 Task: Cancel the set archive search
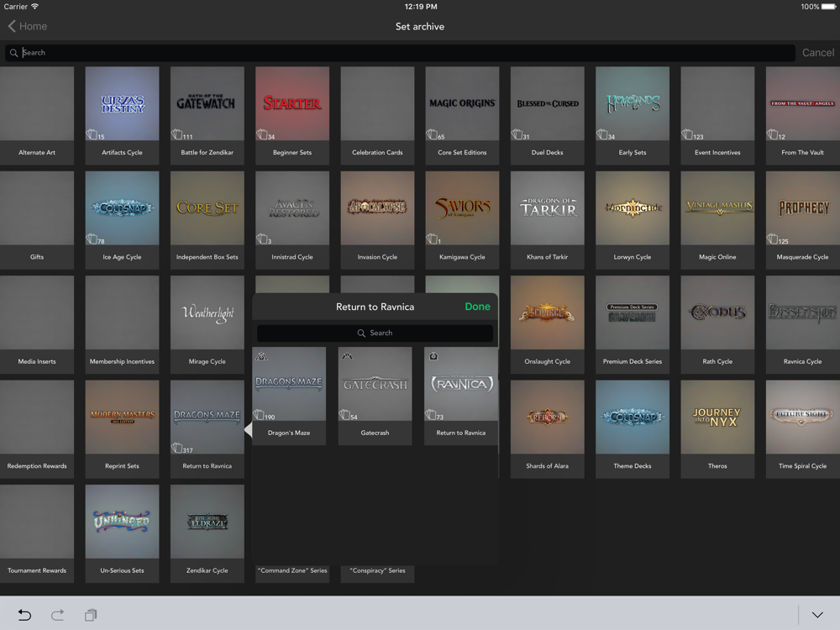pos(817,52)
